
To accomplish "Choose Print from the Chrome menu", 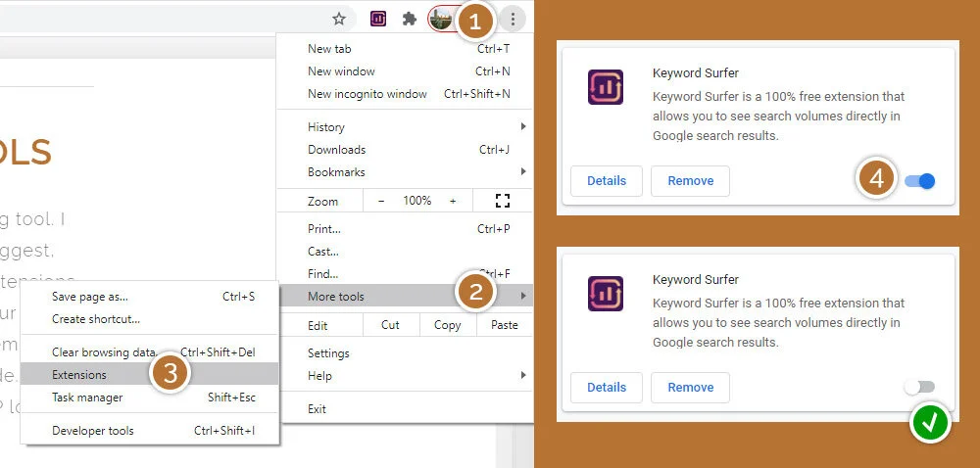I will 405,229.
